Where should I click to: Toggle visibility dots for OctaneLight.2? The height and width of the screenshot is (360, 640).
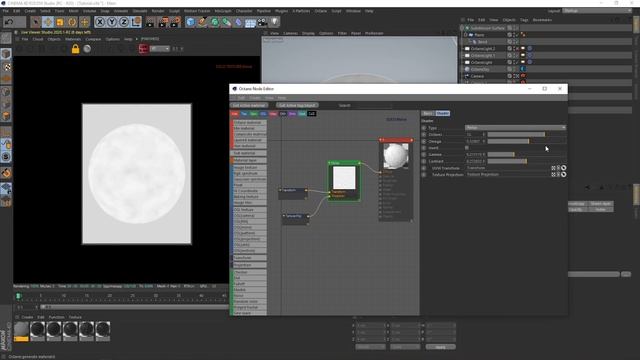click(514, 49)
